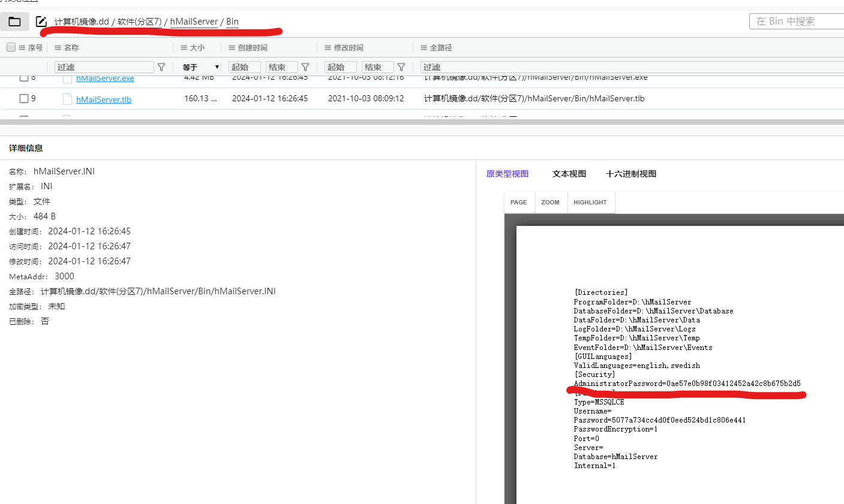Click the edit path pencil icon
This screenshot has width=844, height=504.
(x=41, y=22)
